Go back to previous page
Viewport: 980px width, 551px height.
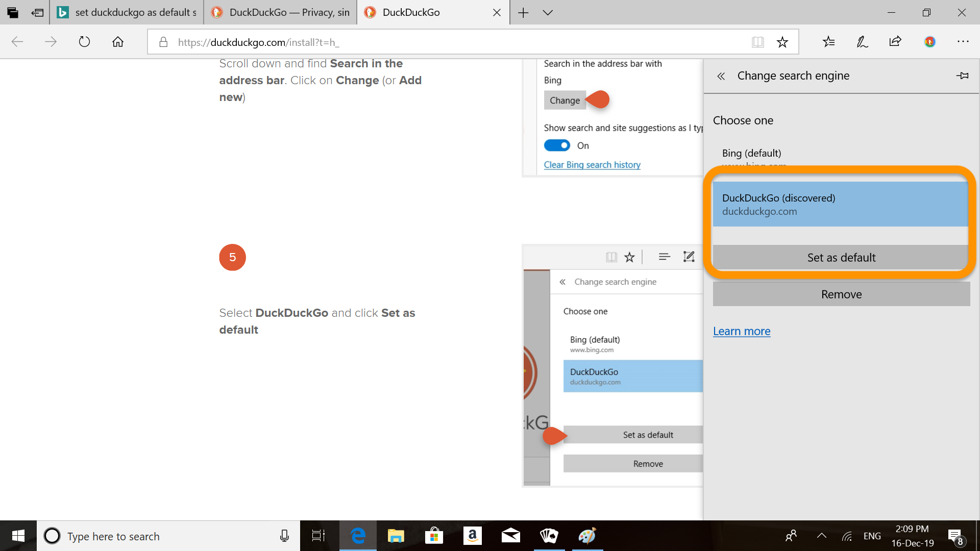[x=17, y=42]
